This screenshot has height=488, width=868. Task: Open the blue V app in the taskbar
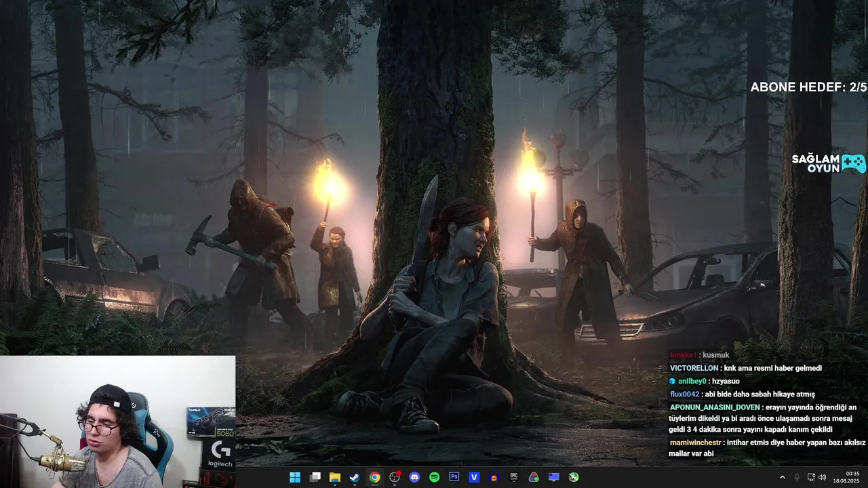(x=474, y=477)
